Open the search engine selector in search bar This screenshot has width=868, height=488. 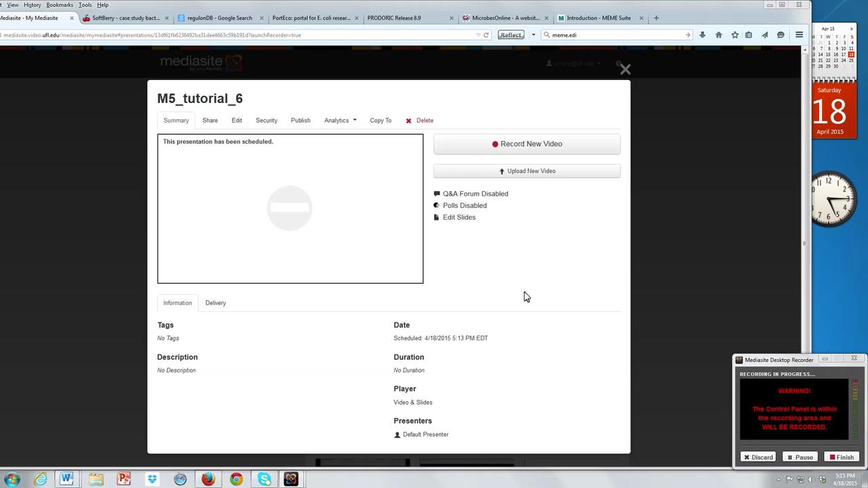(547, 35)
